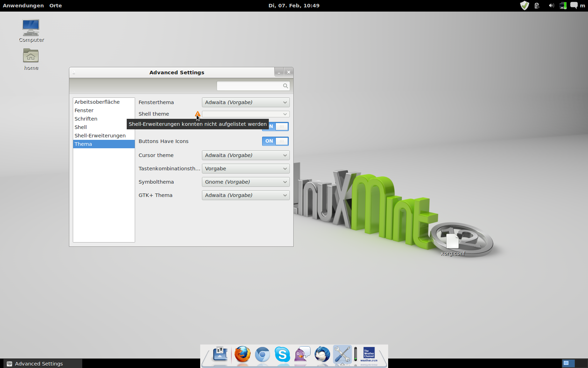Open the home folder desktop icon
This screenshot has height=368, width=588.
point(31,59)
